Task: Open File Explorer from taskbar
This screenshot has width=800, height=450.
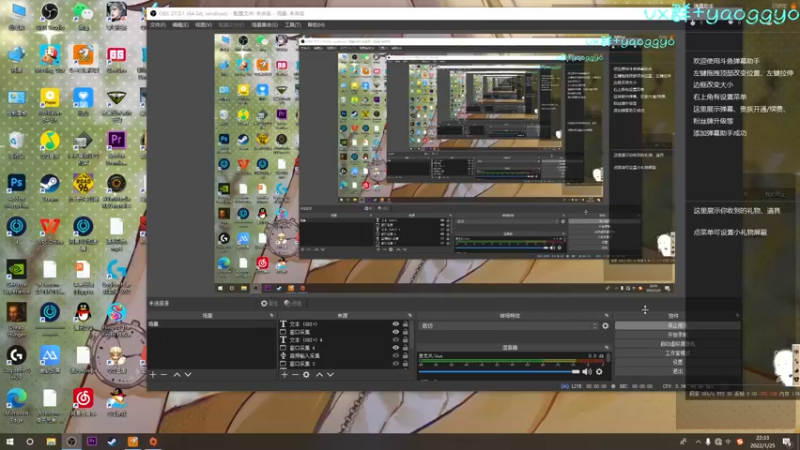Action: 51,441
